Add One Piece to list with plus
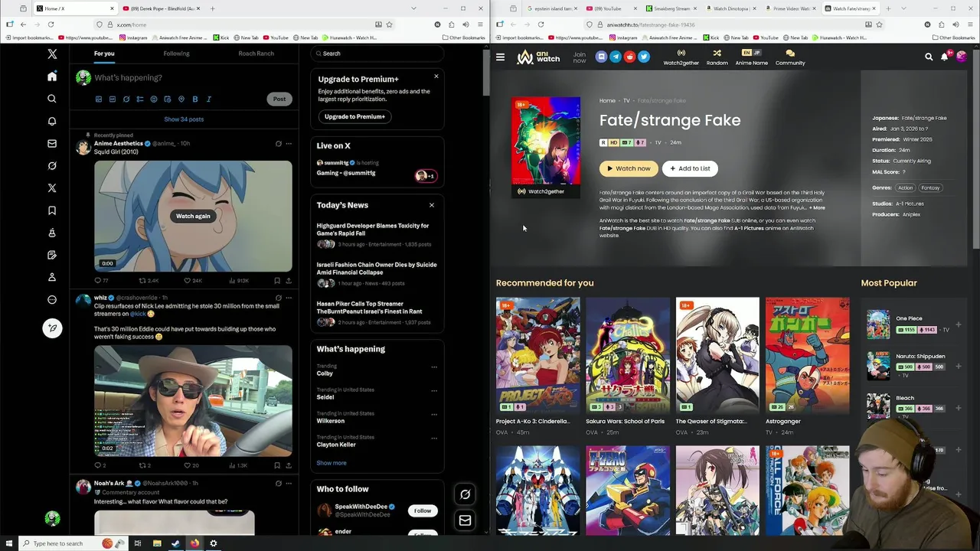980x551 pixels. coord(958,324)
